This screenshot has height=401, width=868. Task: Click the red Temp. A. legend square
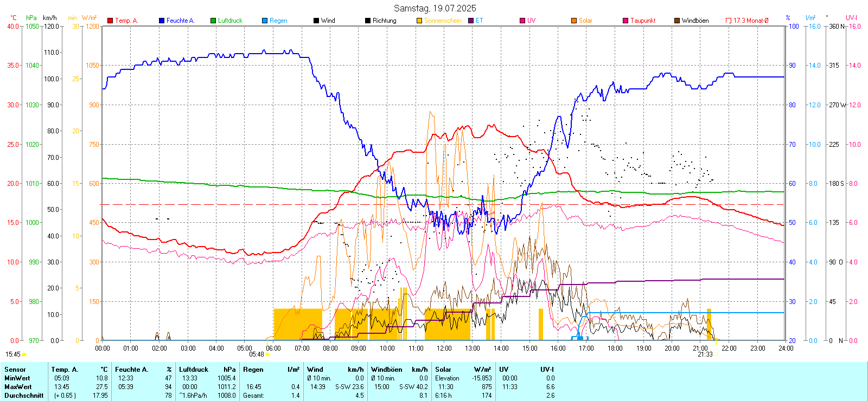pyautogui.click(x=110, y=21)
